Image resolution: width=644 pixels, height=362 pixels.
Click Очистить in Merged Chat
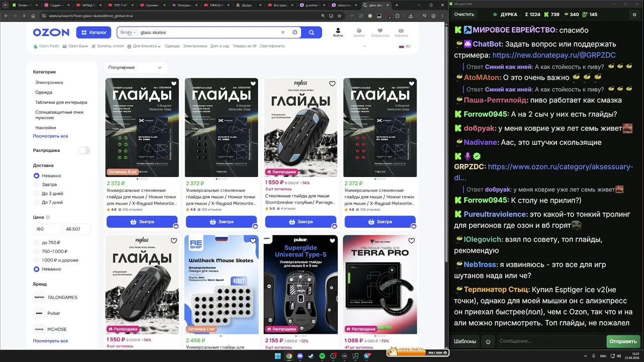click(464, 15)
